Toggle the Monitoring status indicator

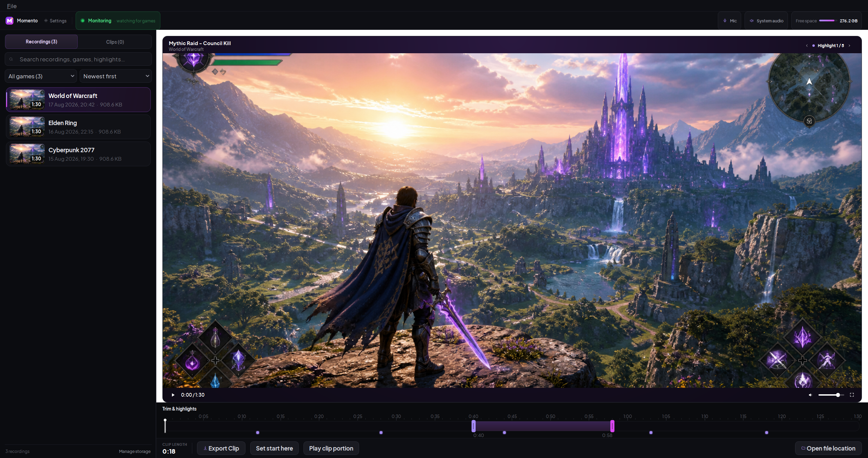tap(118, 21)
